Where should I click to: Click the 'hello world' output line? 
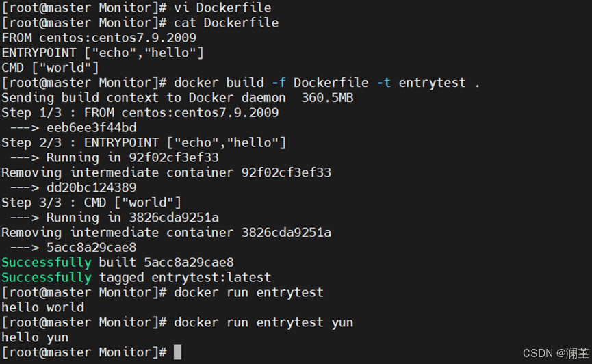pos(42,307)
